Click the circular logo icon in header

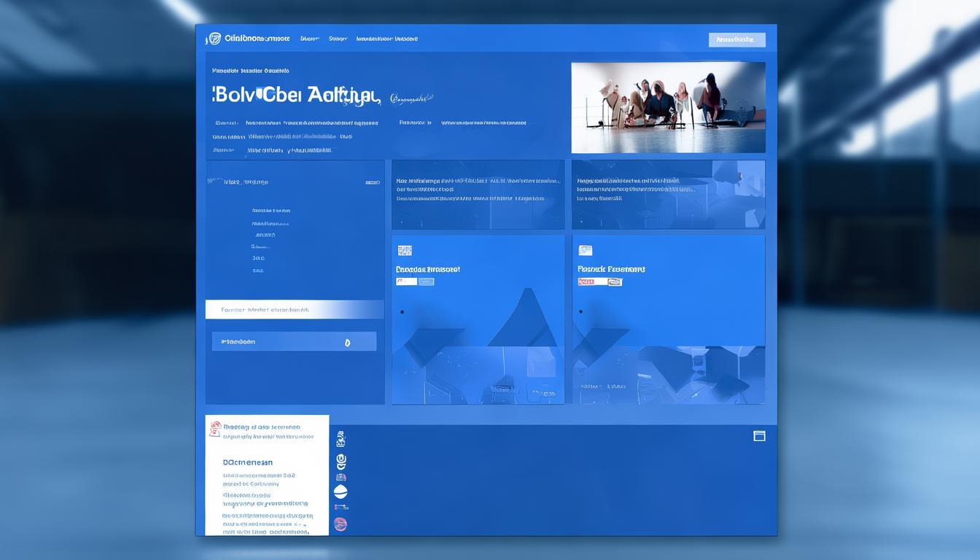tap(214, 39)
